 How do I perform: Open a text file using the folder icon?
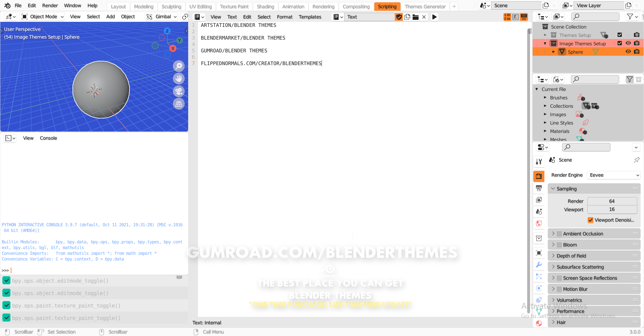pyautogui.click(x=415, y=17)
